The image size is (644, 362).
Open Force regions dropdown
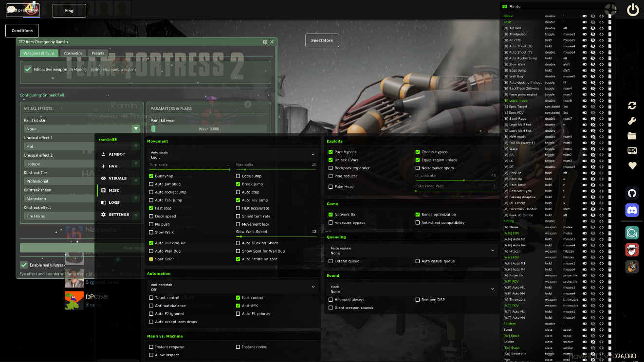coord(412,250)
